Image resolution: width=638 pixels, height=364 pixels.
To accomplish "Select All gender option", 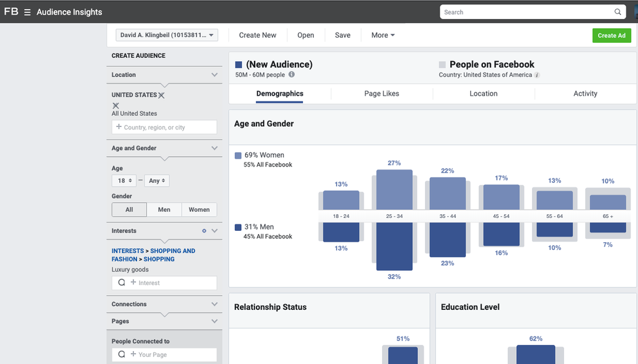I will [x=129, y=210].
